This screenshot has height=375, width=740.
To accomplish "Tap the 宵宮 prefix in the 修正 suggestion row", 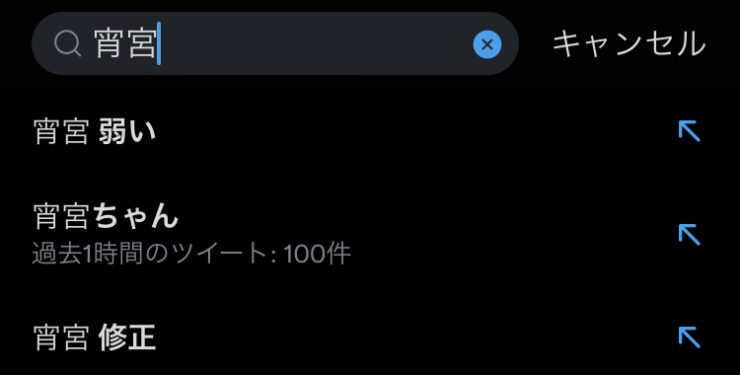I will point(61,338).
